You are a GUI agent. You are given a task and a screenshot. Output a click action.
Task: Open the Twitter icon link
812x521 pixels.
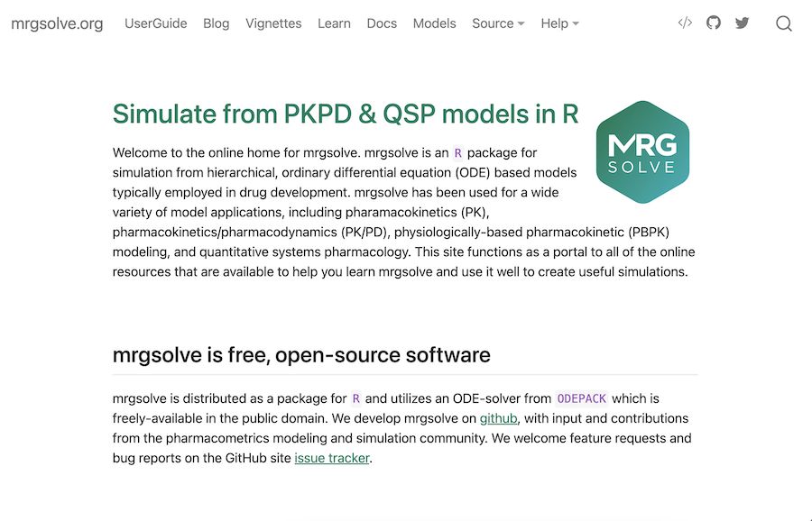[x=742, y=23]
